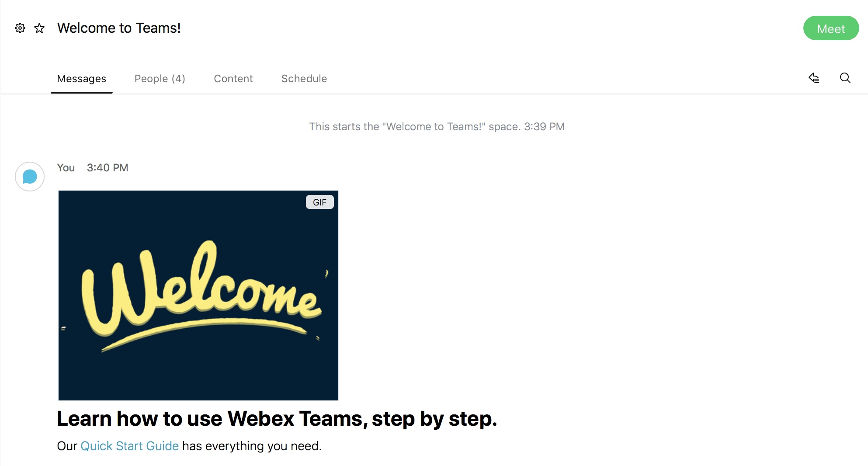Click the blue chat bubble avatar
Screen dimensions: 868x466
pos(30,177)
